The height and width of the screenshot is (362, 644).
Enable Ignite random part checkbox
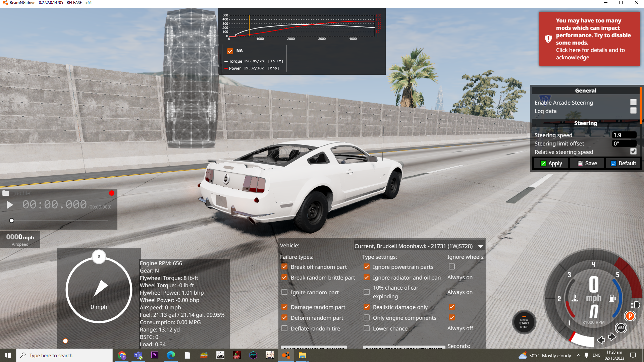[x=284, y=292]
